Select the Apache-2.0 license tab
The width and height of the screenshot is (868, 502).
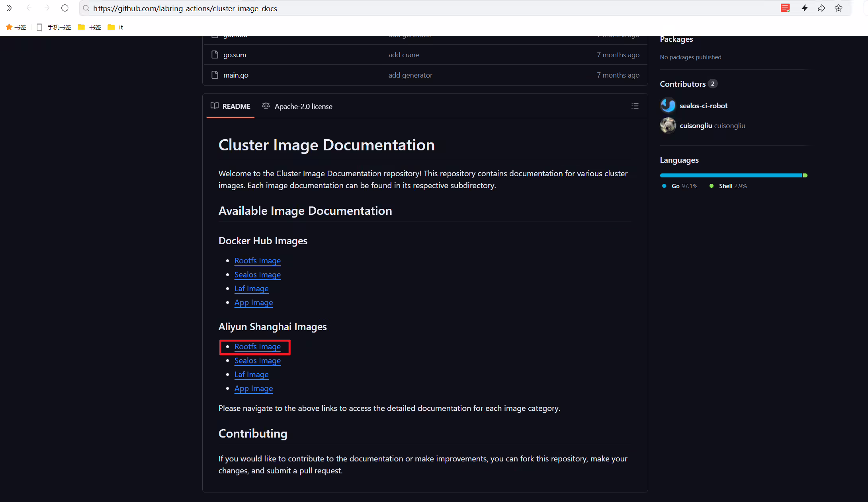click(x=297, y=106)
